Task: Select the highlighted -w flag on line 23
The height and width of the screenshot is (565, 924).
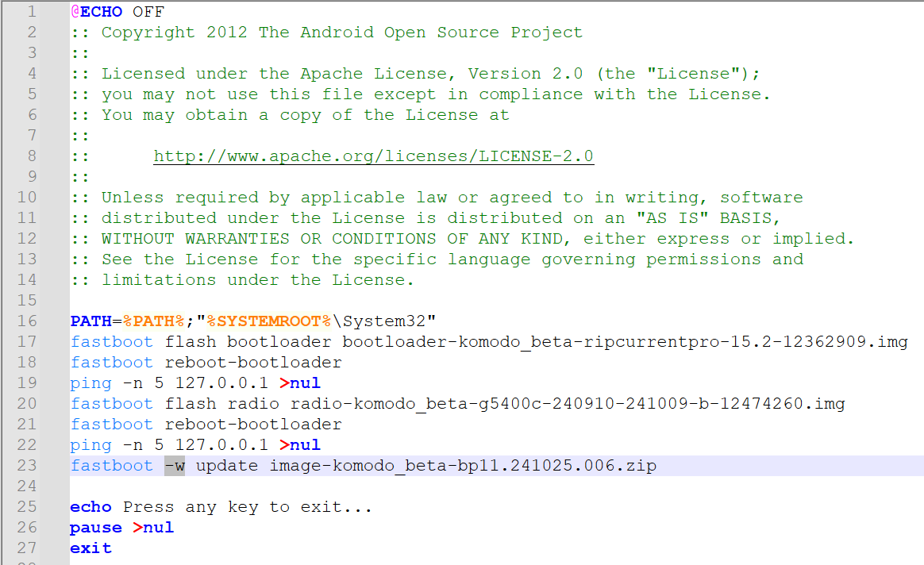Action: [175, 466]
